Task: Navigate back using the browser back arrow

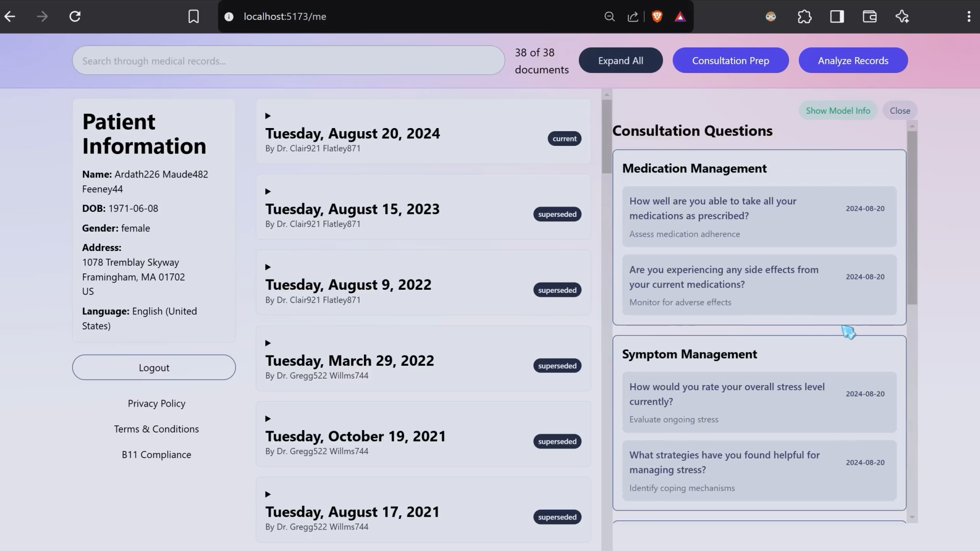Action: pos(10,16)
